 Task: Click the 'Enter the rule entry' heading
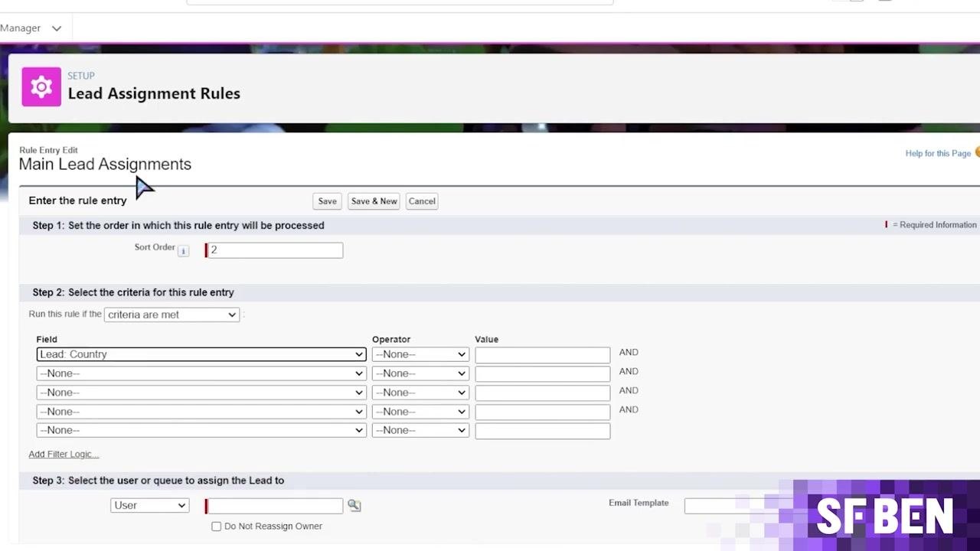[77, 201]
